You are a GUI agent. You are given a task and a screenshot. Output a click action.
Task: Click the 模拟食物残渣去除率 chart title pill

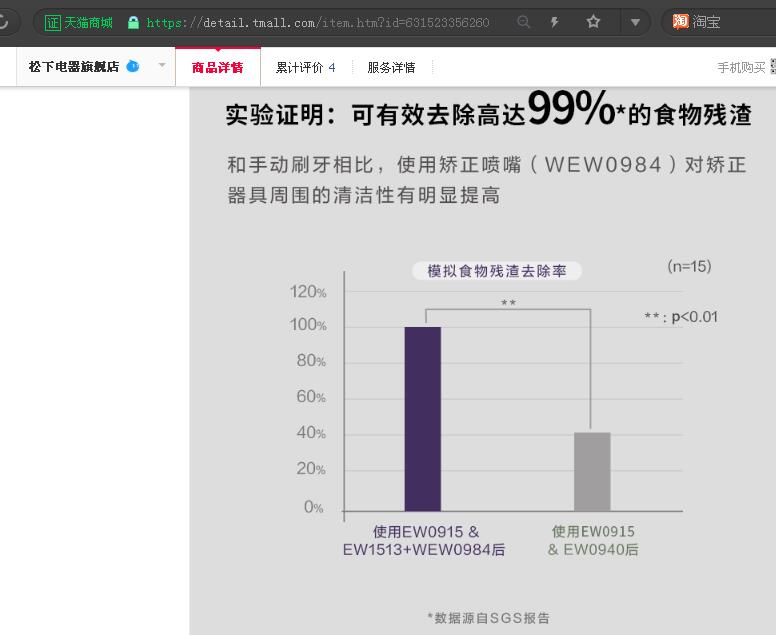point(497,271)
